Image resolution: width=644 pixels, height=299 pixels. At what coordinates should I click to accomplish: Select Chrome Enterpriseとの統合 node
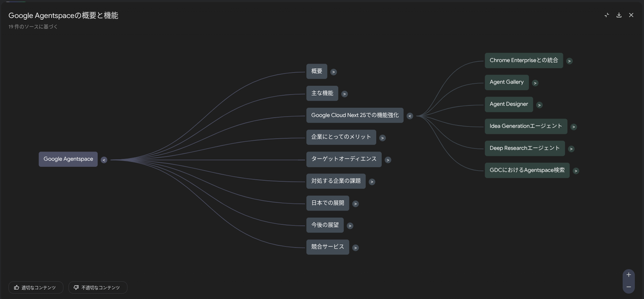[524, 60]
